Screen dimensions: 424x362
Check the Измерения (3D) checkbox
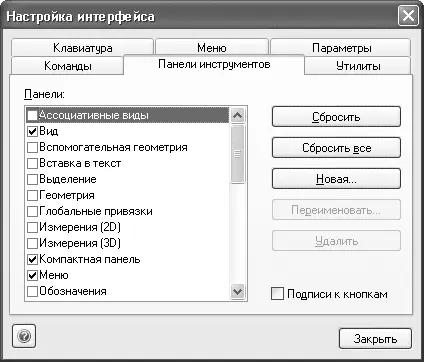click(x=32, y=243)
